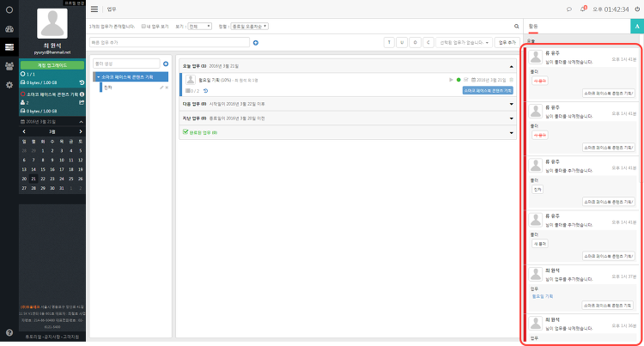This screenshot has width=644, height=346.
Task: Open the team members icon in sidebar
Action: pyautogui.click(x=9, y=65)
